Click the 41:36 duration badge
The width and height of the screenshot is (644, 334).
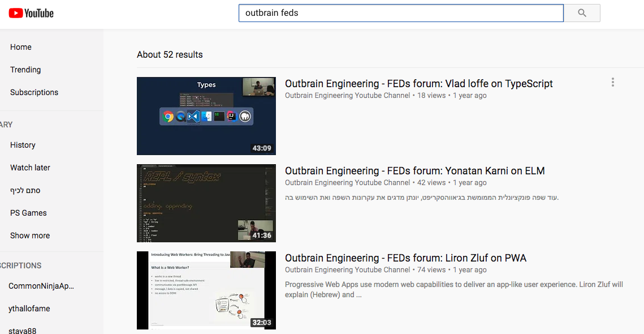[x=262, y=235]
